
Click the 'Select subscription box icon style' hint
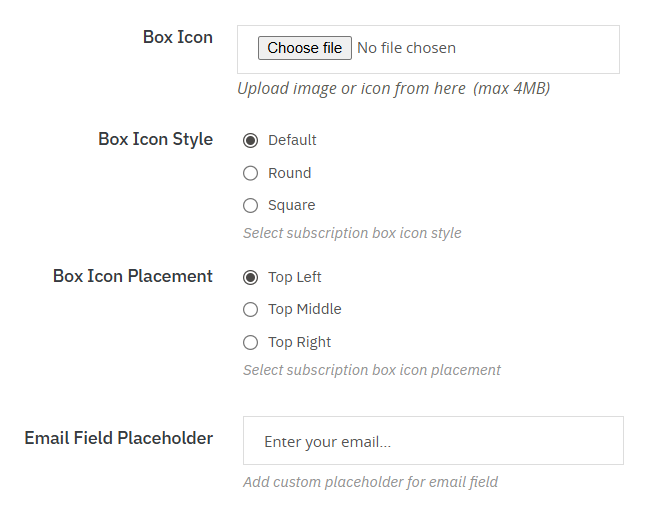click(352, 233)
